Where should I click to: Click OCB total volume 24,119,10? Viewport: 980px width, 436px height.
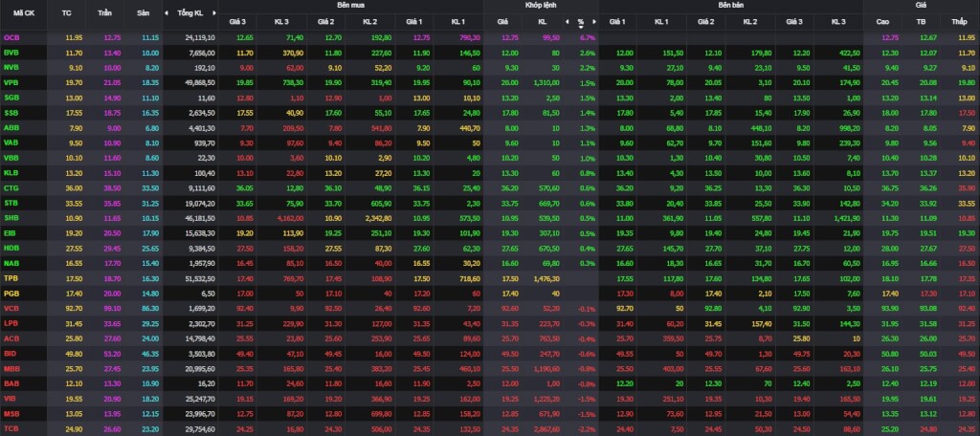pos(200,37)
